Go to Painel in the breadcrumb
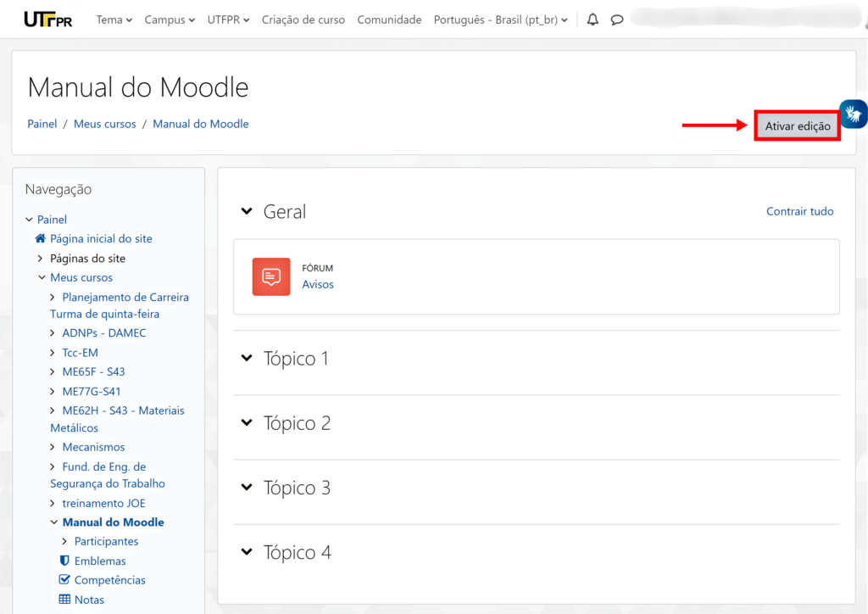868x614 pixels. tap(42, 124)
